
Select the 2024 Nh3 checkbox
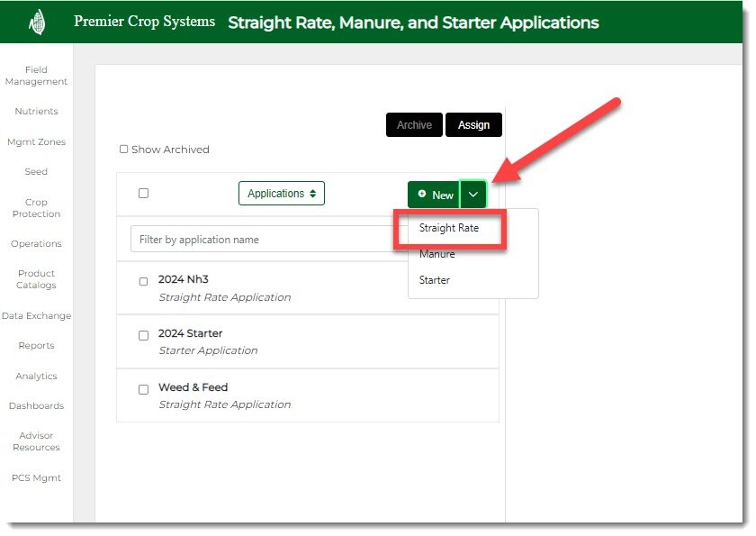[x=143, y=282]
